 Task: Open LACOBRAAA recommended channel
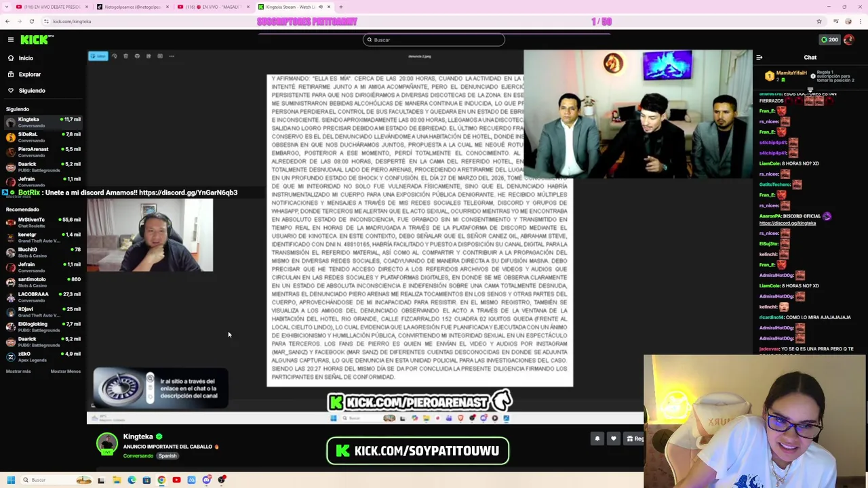pos(42,297)
